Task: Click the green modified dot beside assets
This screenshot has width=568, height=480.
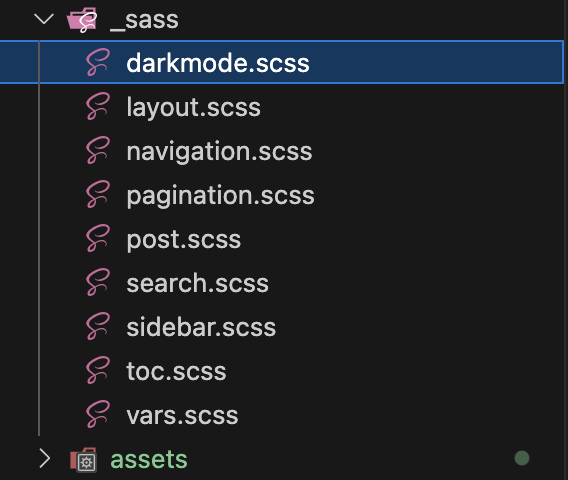Action: [522, 458]
